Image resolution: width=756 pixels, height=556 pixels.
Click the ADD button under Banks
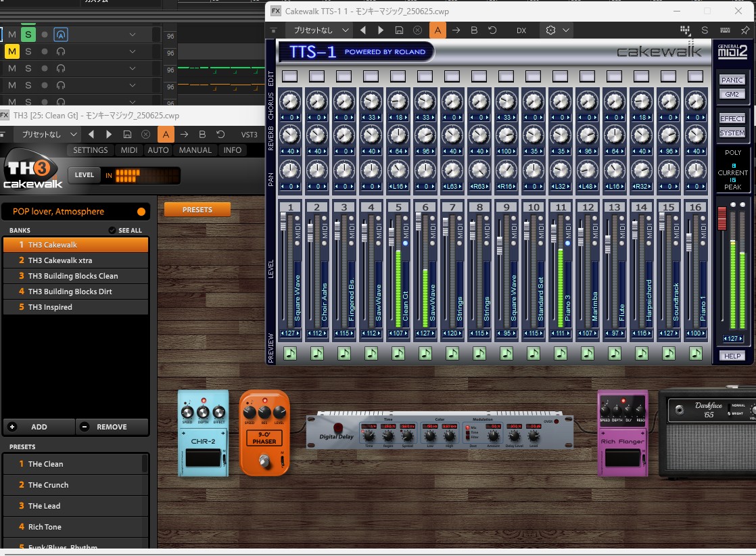[x=39, y=427]
